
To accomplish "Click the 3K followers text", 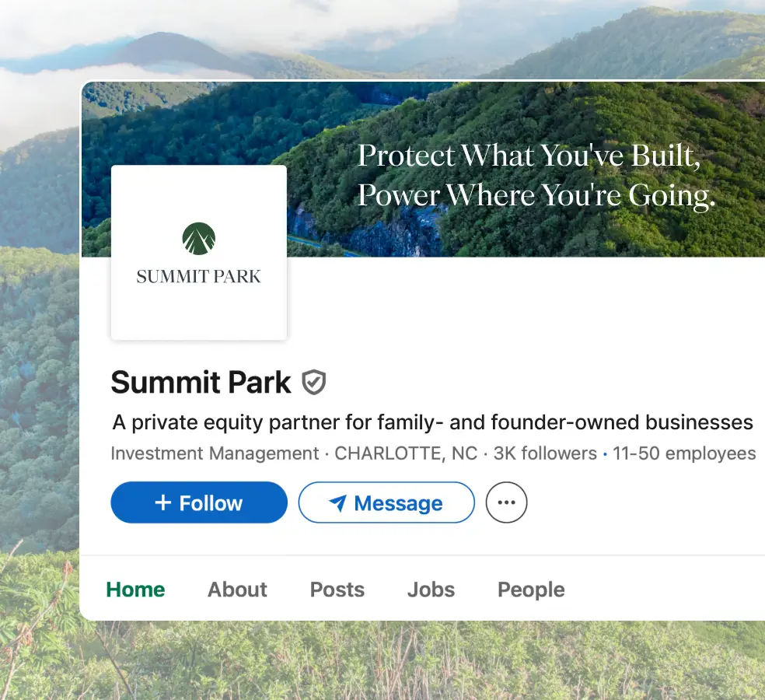I will (545, 453).
